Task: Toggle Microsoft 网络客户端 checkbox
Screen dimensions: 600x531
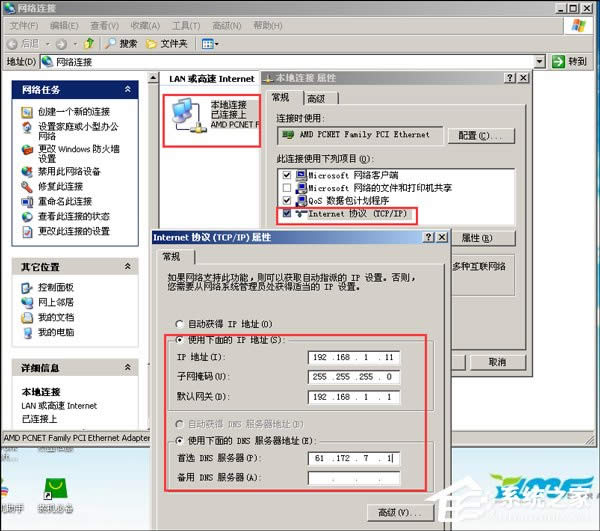Action: [x=288, y=175]
